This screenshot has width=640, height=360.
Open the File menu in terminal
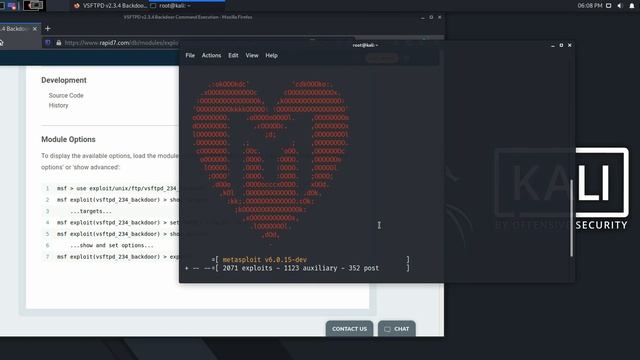click(190, 56)
